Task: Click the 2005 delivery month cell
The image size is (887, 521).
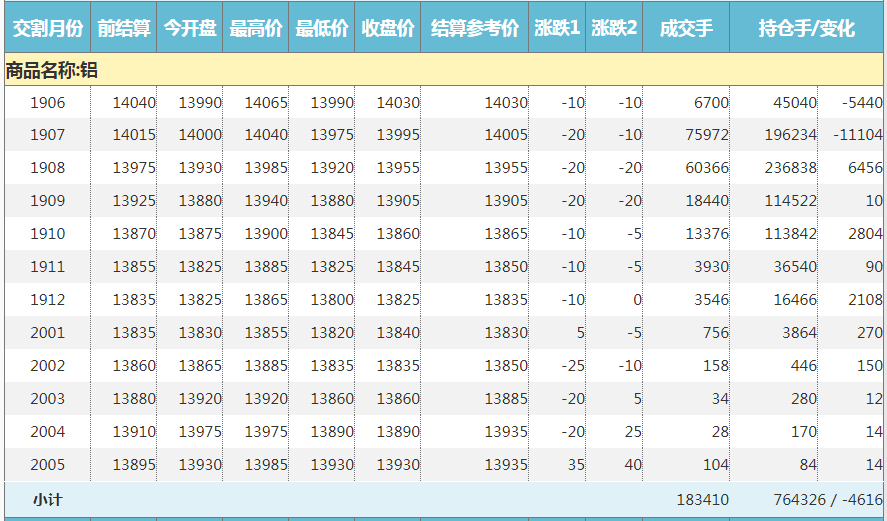Action: [x=47, y=465]
